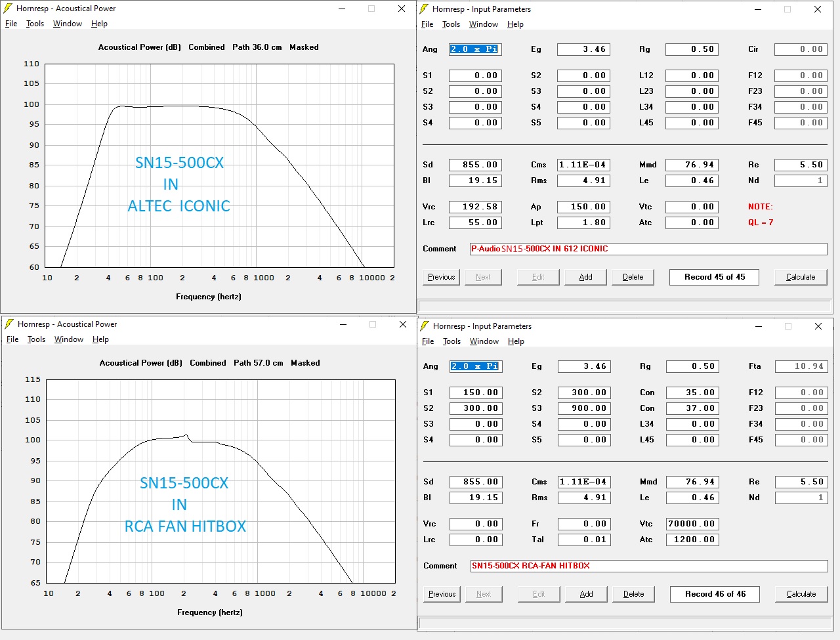Open Help menu in bottom Input Parameters window
Screen dimensions: 840x640
pos(516,341)
